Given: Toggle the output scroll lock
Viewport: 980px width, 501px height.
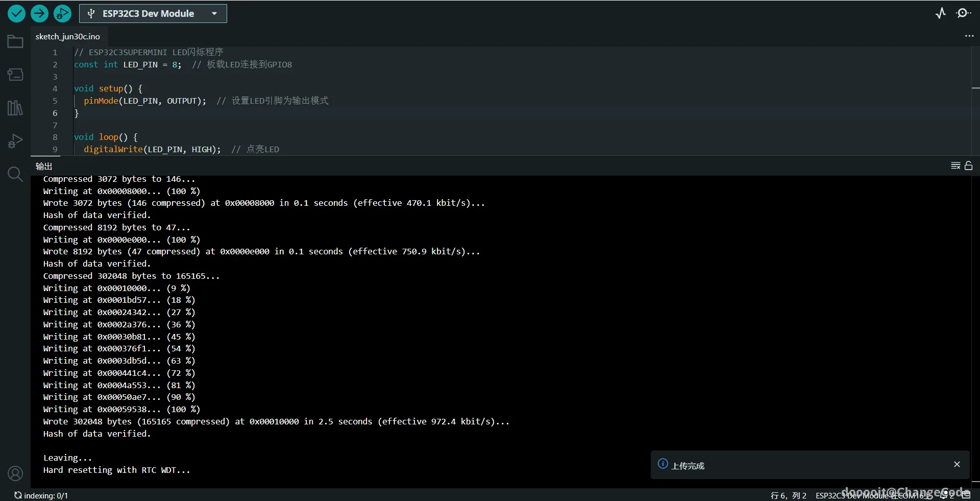Looking at the screenshot, I should coord(968,166).
